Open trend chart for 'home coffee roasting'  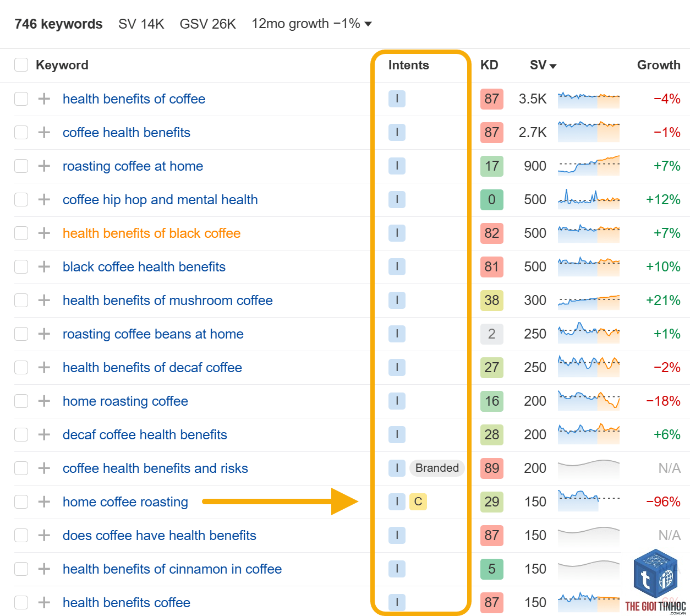tap(589, 501)
